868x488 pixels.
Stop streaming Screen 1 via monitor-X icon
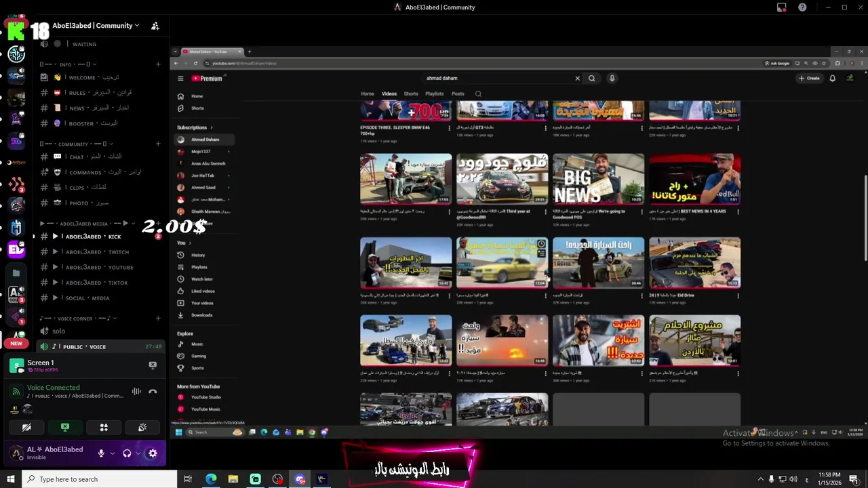coord(153,365)
